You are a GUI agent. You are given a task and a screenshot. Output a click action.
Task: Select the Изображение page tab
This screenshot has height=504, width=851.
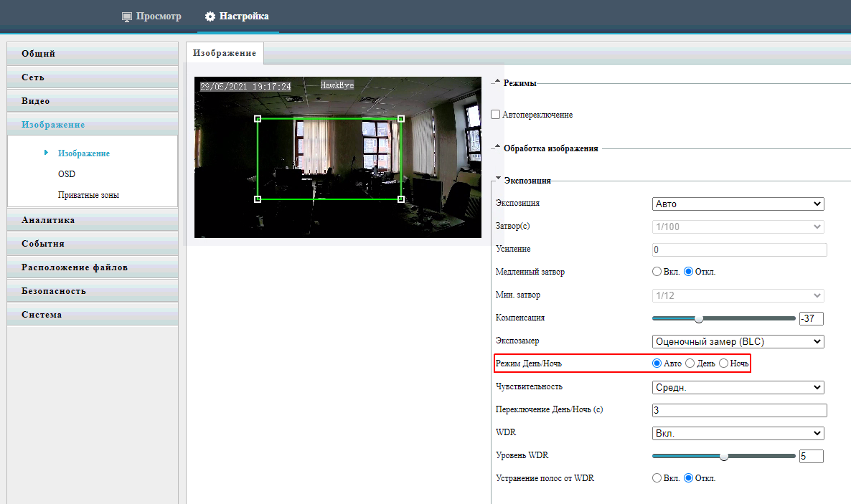click(225, 53)
